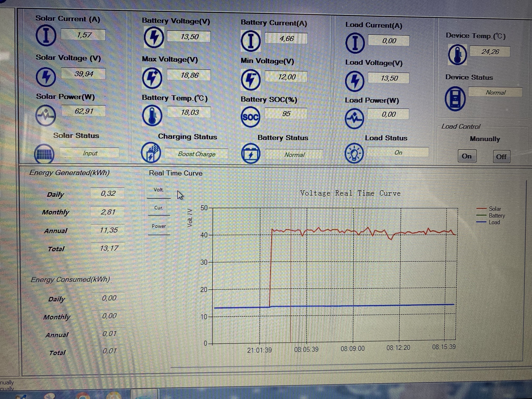Click the Solar Current ammeter icon

click(46, 35)
